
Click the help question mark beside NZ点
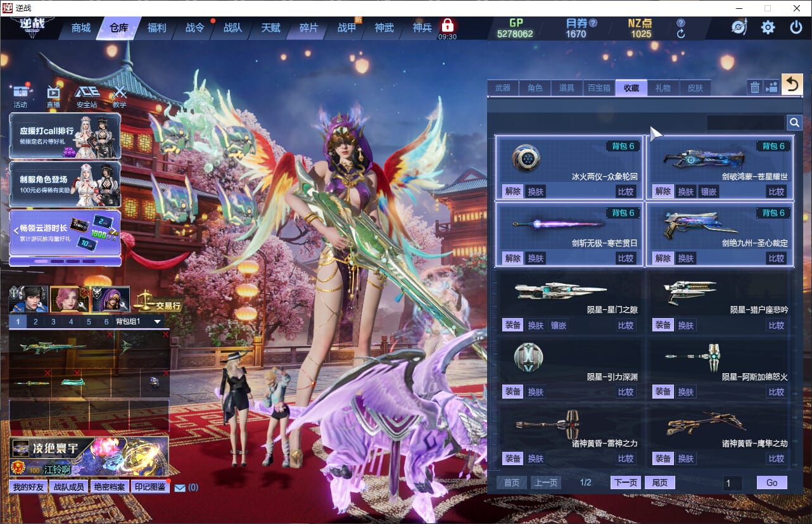point(681,23)
